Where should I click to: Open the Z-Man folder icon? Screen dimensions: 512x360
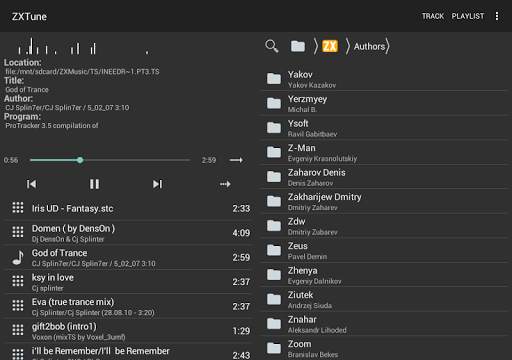(274, 152)
